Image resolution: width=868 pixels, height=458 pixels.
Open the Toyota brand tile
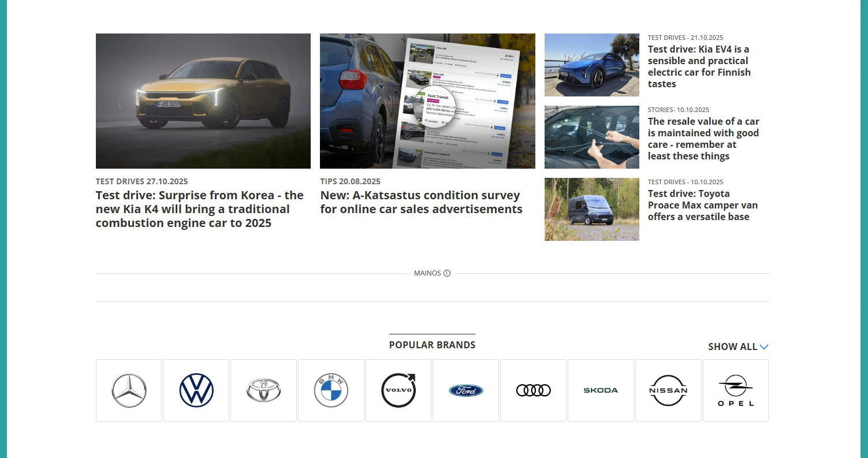pyautogui.click(x=263, y=390)
